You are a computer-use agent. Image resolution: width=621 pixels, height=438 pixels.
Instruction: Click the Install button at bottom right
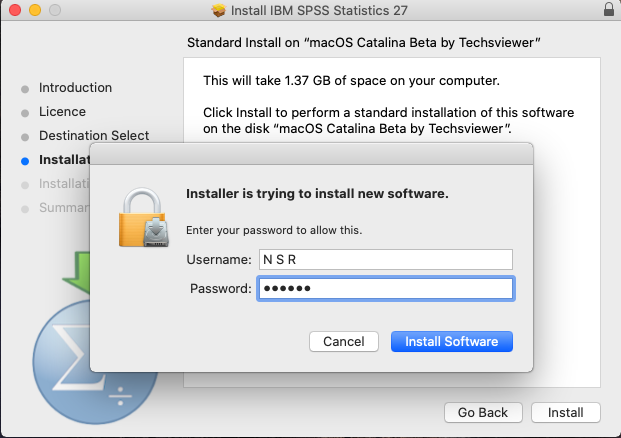(x=565, y=412)
